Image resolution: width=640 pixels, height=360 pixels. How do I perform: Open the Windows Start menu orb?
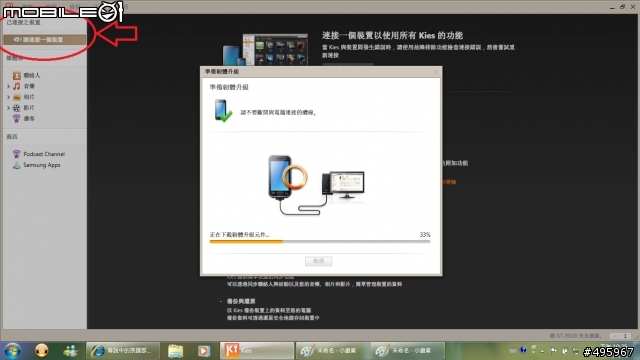[x=13, y=351]
